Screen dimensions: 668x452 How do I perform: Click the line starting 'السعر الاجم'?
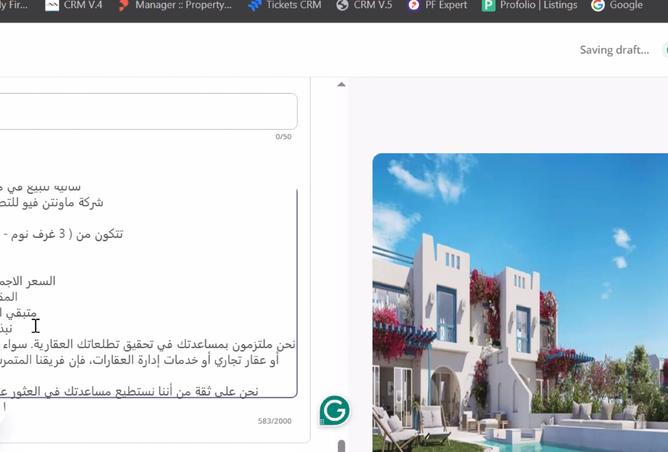28,281
